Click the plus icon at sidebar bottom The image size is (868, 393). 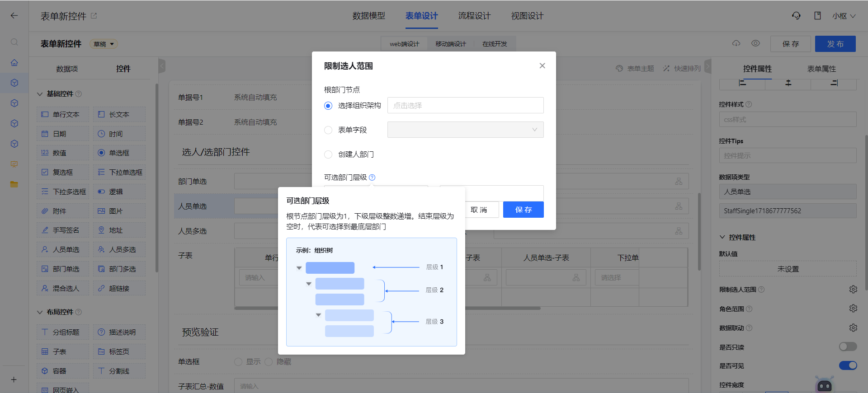pos(14,379)
